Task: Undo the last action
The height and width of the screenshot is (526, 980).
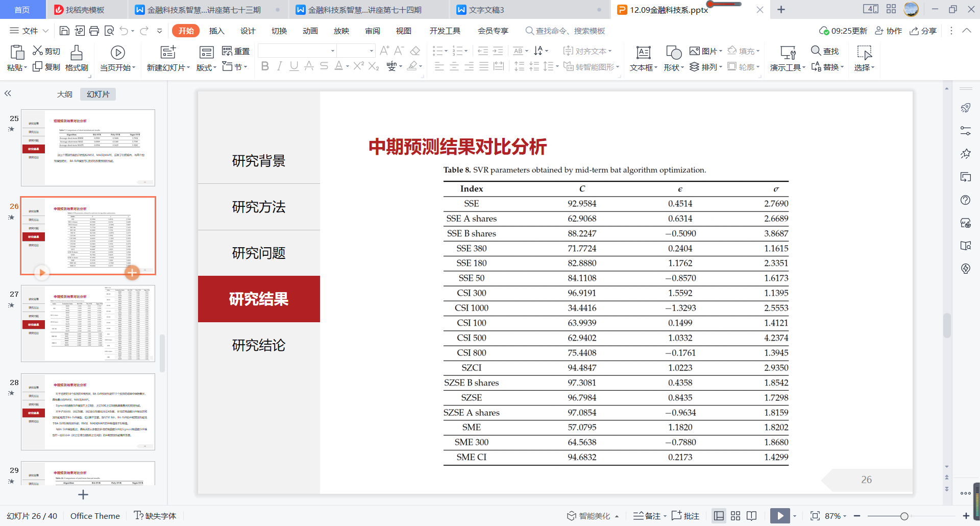Action: pyautogui.click(x=124, y=31)
